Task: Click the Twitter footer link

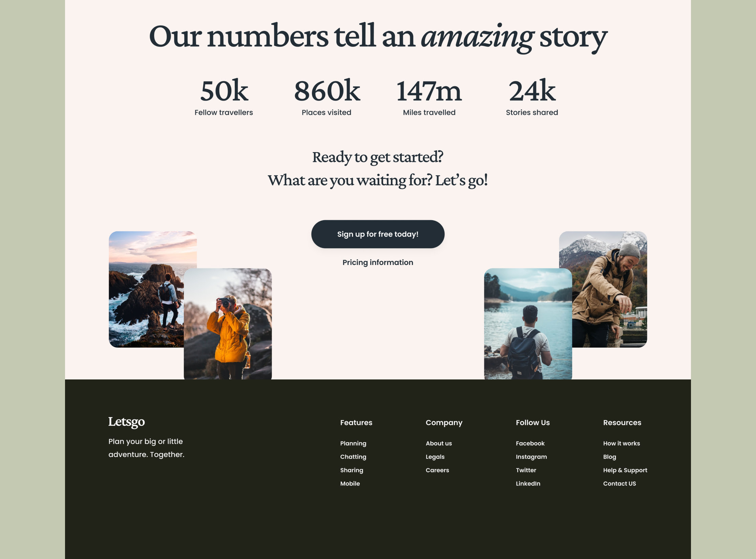Action: [526, 470]
